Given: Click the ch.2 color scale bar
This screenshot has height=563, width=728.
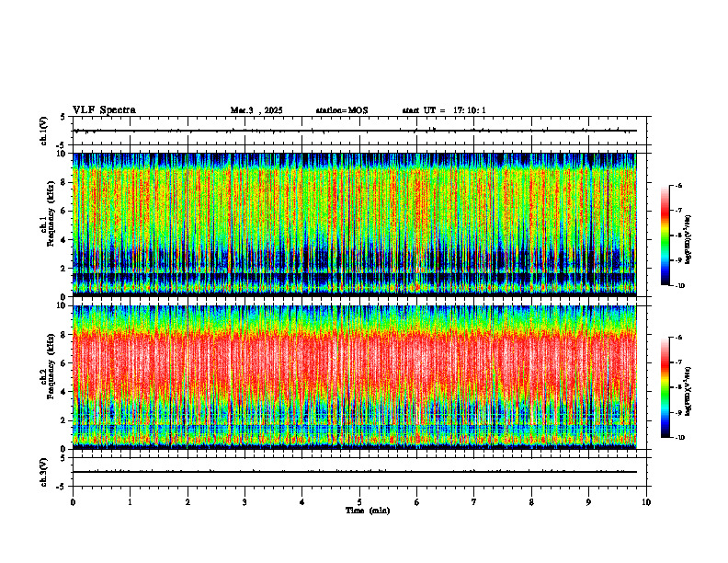Looking at the screenshot, I should [x=665, y=387].
